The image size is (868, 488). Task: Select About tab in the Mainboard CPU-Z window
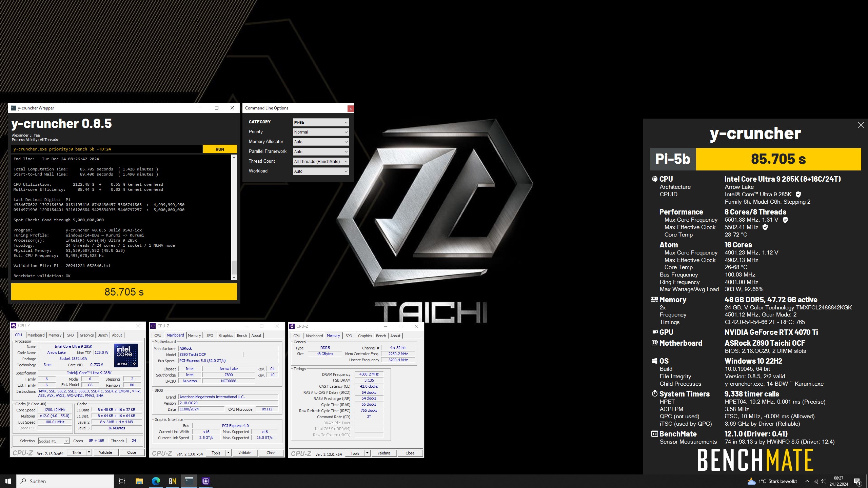coord(256,335)
